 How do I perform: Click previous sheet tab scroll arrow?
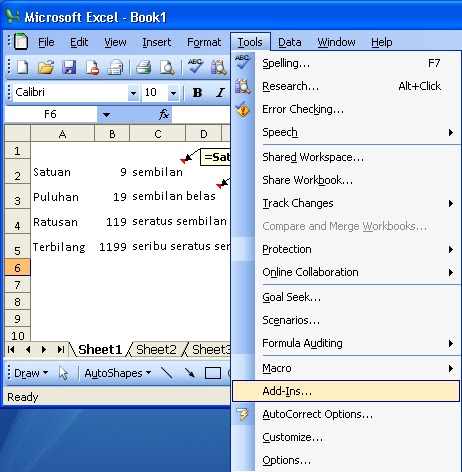(28, 349)
